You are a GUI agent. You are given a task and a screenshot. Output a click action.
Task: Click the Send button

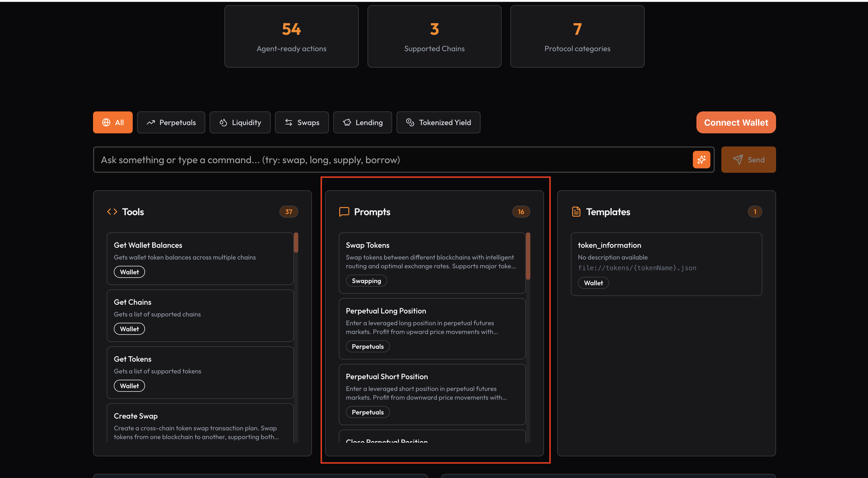748,159
